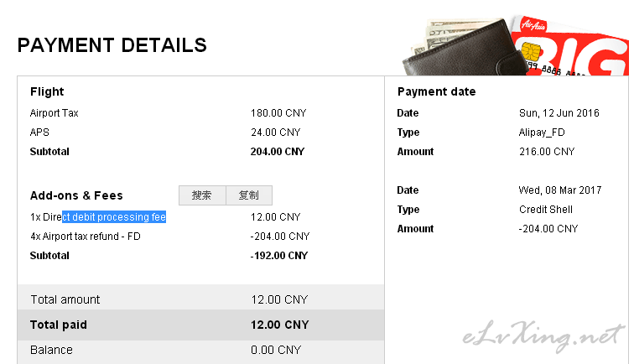Click the PAYMENT DETAILS heading

click(x=112, y=45)
